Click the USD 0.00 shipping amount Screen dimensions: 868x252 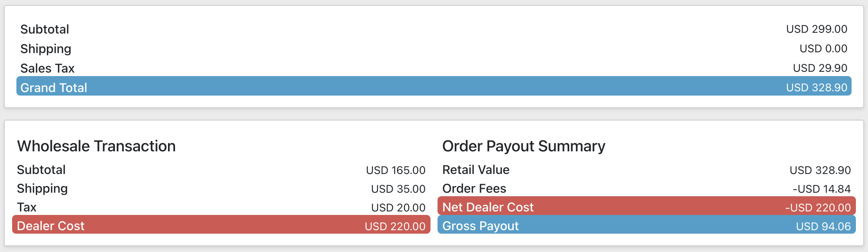click(x=823, y=49)
